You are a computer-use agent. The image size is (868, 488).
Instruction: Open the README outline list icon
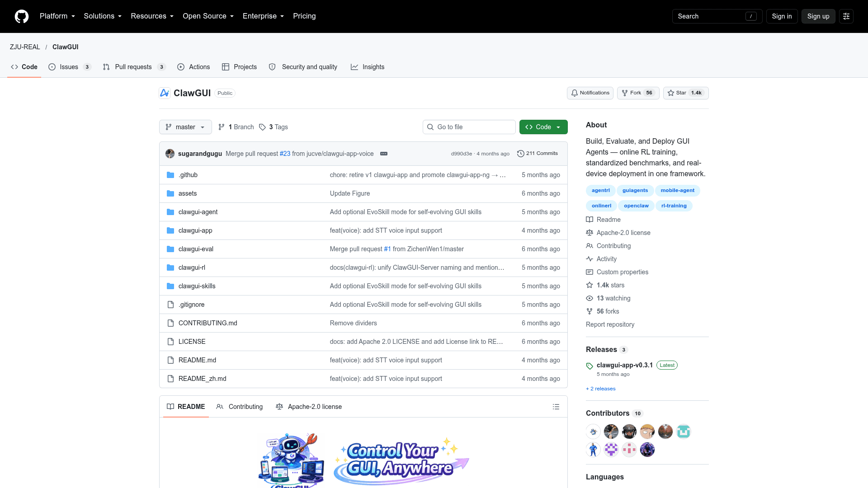point(556,407)
